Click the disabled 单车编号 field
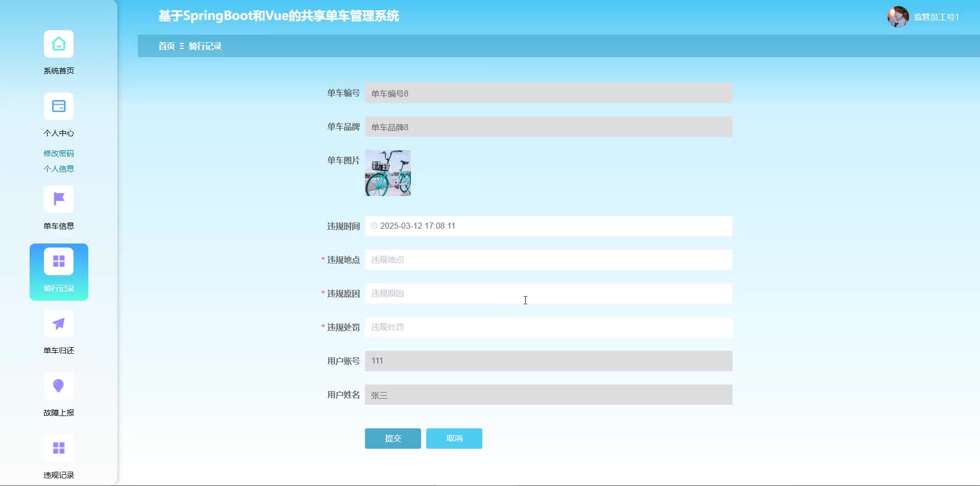This screenshot has height=486, width=980. [549, 93]
